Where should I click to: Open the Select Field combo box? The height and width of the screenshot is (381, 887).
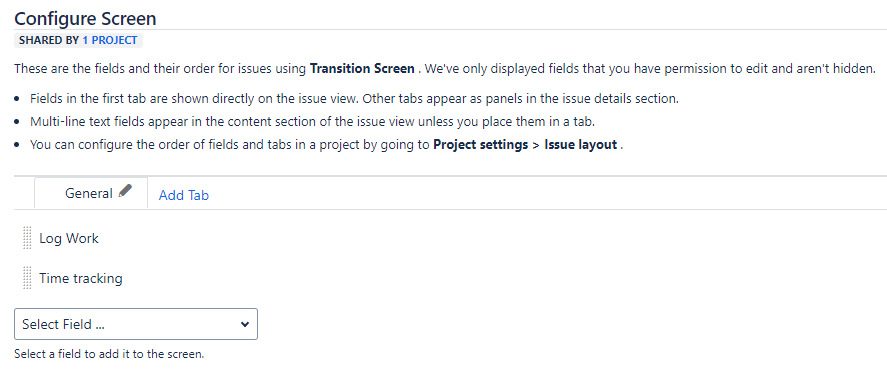tap(136, 324)
